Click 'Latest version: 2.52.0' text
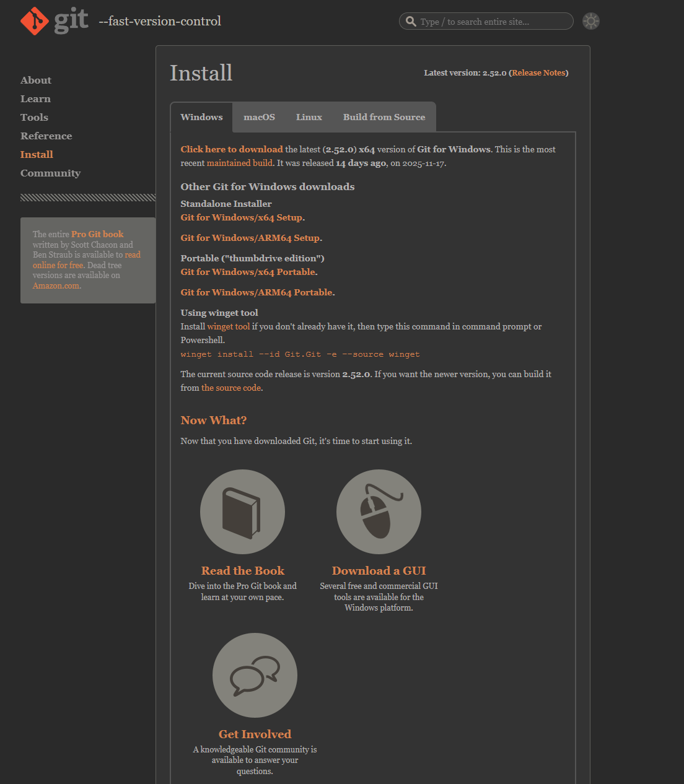 465,73
